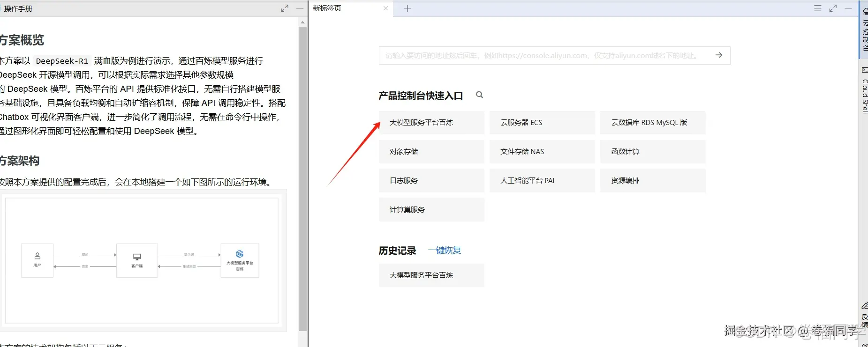Click the 一键恢复 link
This screenshot has width=868, height=347.
[445, 251]
